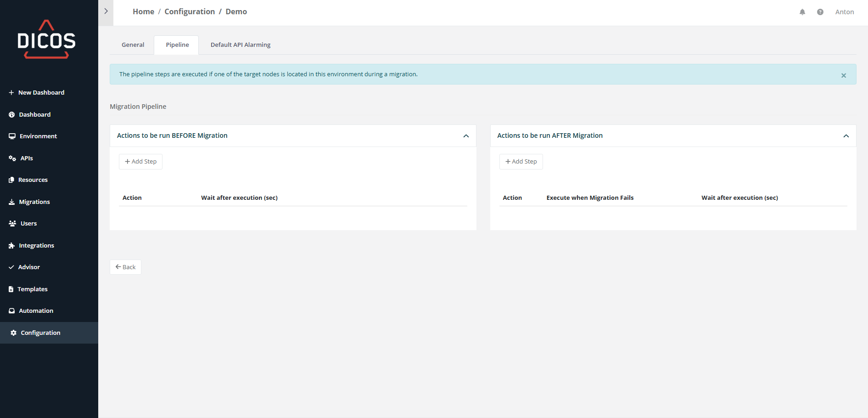Click the Configuration breadcrumb link
868x418 pixels.
click(190, 11)
